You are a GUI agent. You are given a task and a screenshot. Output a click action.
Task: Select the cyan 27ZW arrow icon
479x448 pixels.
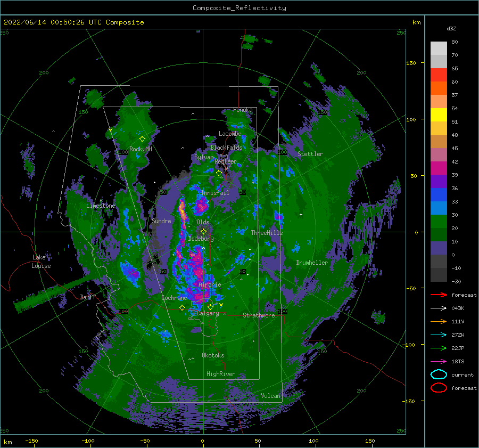coord(439,335)
